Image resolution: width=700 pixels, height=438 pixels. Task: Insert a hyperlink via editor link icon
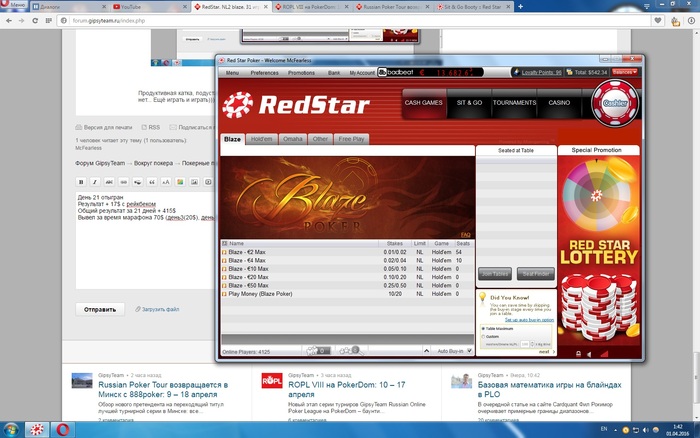tap(123, 182)
